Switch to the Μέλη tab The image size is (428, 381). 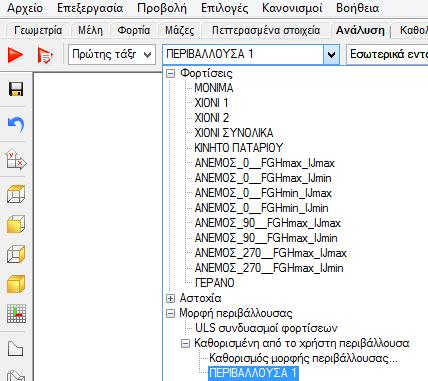tap(90, 30)
